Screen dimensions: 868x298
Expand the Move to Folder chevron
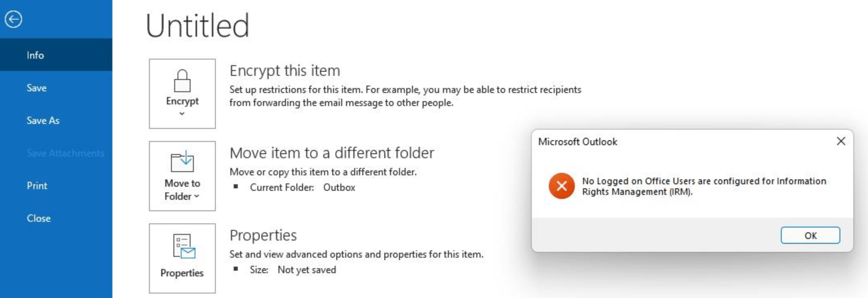pyautogui.click(x=197, y=196)
